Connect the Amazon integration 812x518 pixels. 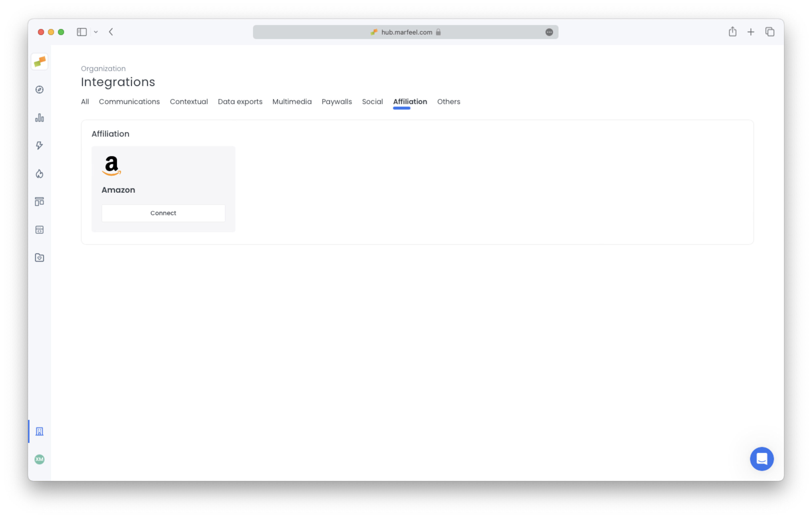[x=163, y=213]
